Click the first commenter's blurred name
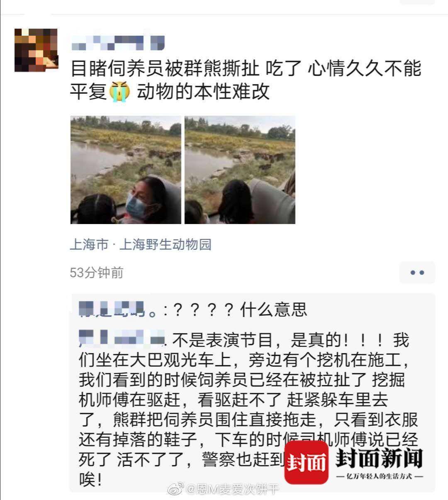The width and height of the screenshot is (448, 500). [x=118, y=310]
